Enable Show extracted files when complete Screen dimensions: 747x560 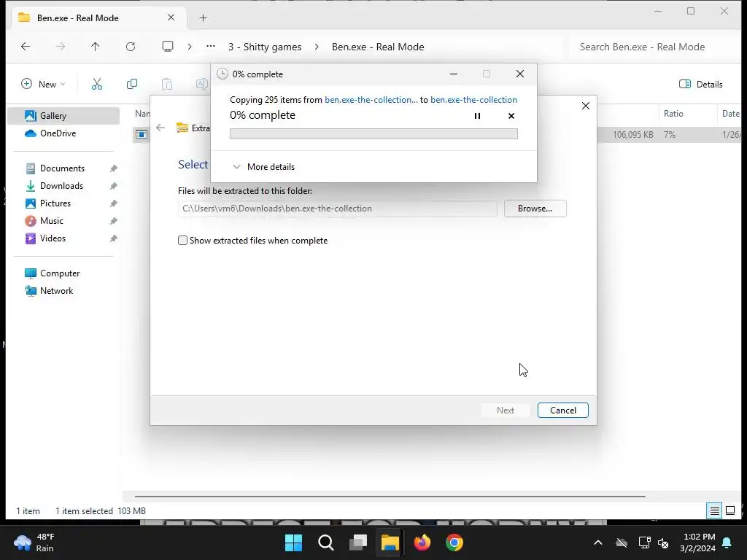pos(182,241)
